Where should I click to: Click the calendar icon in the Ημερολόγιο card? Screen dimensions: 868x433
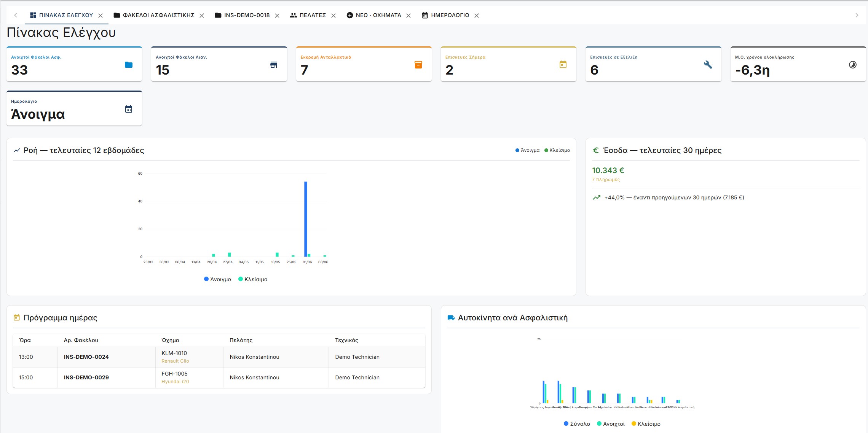coord(129,109)
